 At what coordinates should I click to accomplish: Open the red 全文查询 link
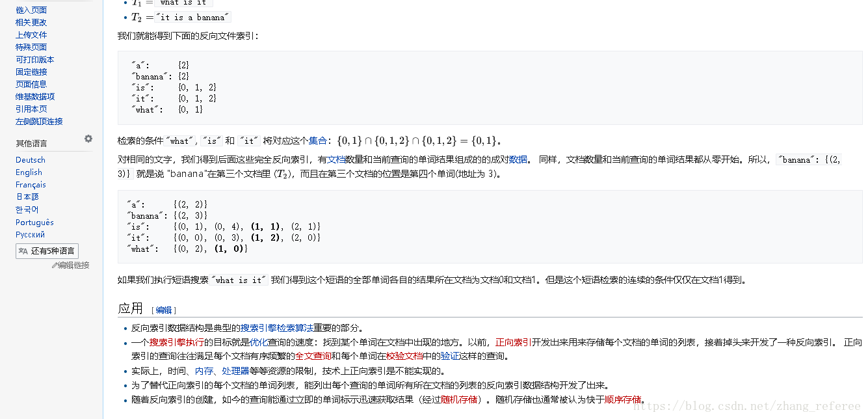coord(313,357)
